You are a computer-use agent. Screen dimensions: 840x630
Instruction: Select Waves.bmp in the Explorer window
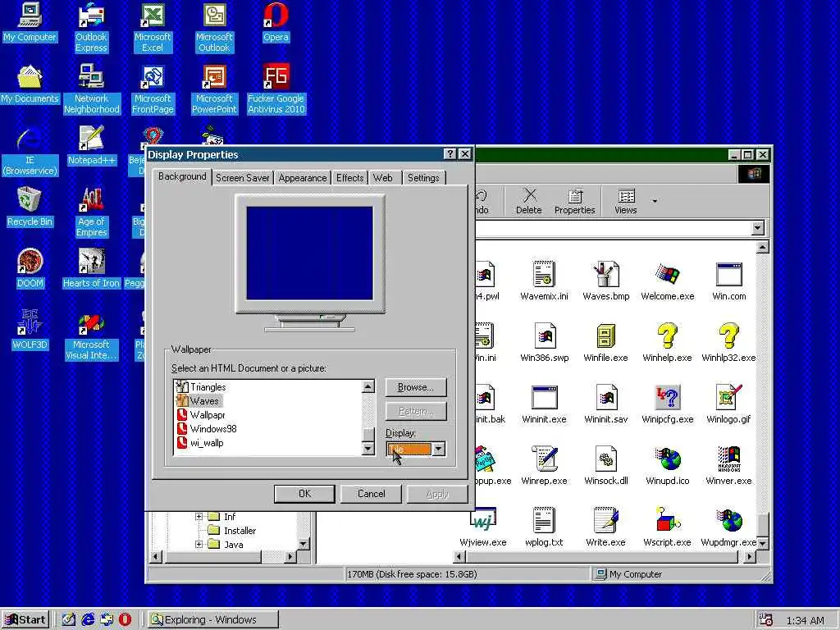[606, 281]
